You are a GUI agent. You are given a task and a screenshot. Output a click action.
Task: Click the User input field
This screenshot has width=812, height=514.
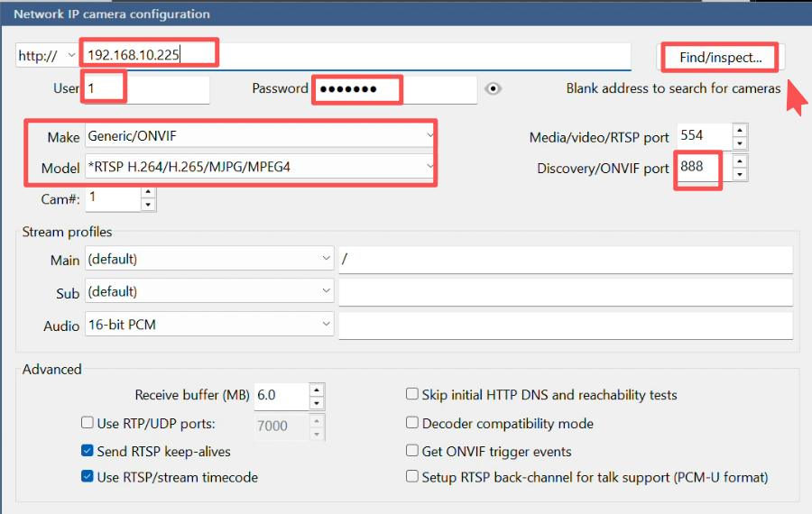(147, 89)
